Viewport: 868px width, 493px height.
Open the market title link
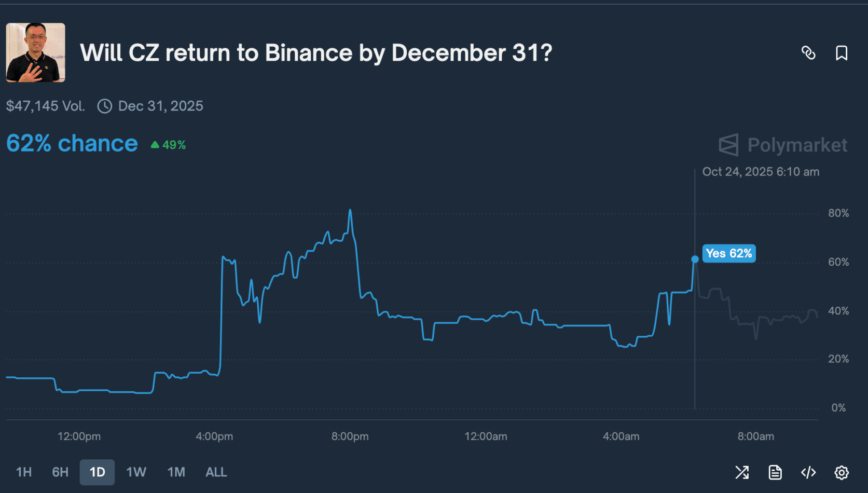[316, 53]
